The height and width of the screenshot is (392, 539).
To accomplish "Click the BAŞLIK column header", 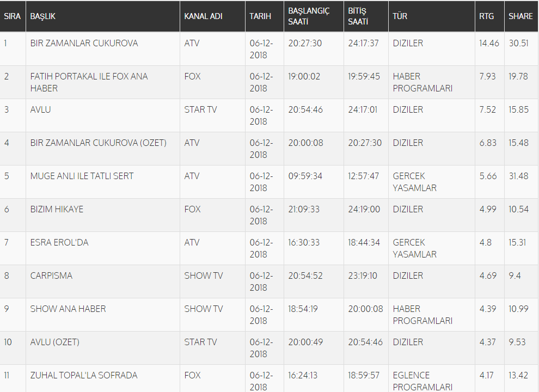I will click(x=43, y=16).
